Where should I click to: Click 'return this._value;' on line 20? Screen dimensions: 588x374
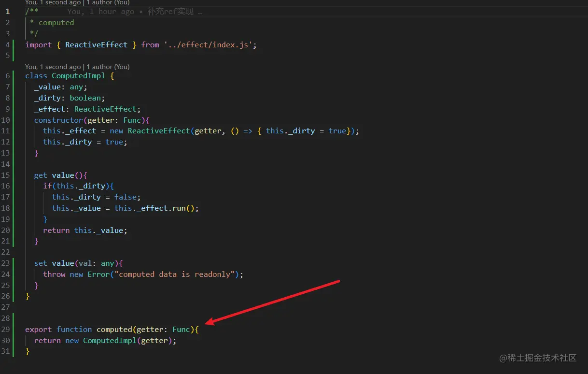coord(85,230)
